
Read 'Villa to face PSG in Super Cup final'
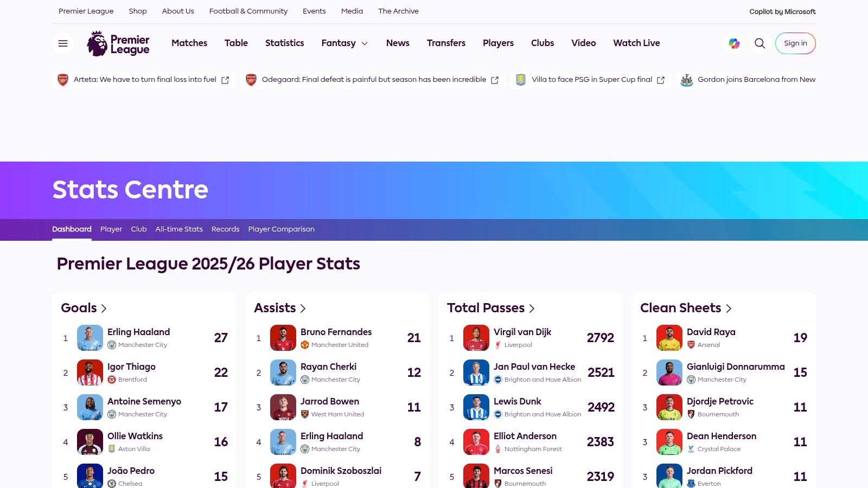pyautogui.click(x=592, y=80)
